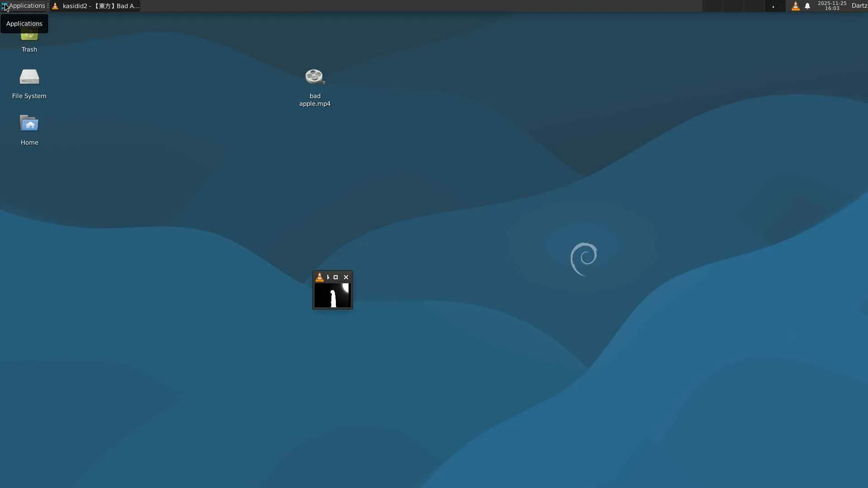Switch to the third workspace in the pager
The height and width of the screenshot is (488, 868).
(754, 6)
